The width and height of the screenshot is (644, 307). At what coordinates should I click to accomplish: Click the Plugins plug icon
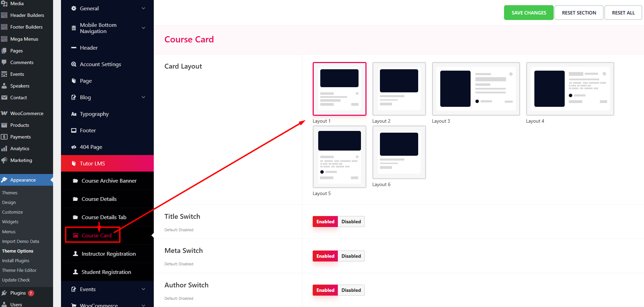tap(4, 293)
